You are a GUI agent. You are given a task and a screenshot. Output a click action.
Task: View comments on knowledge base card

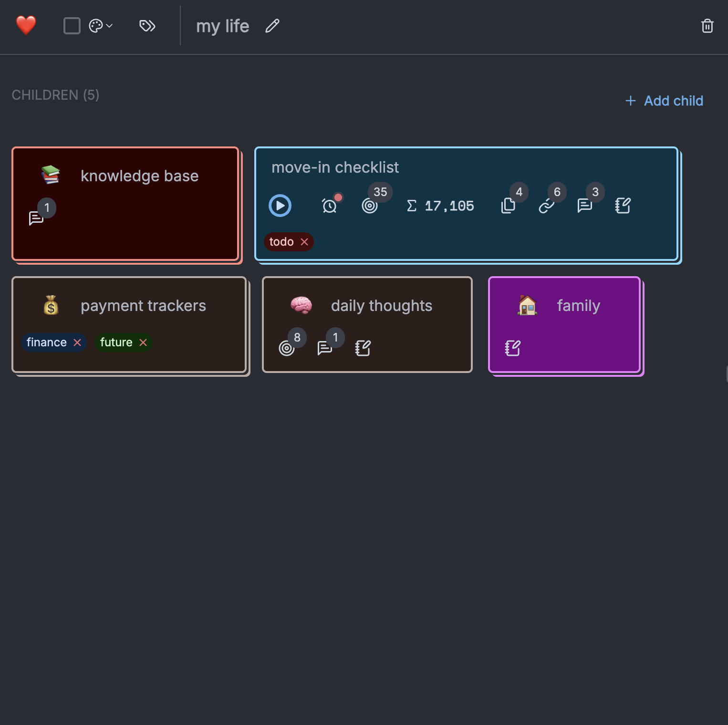pyautogui.click(x=36, y=218)
